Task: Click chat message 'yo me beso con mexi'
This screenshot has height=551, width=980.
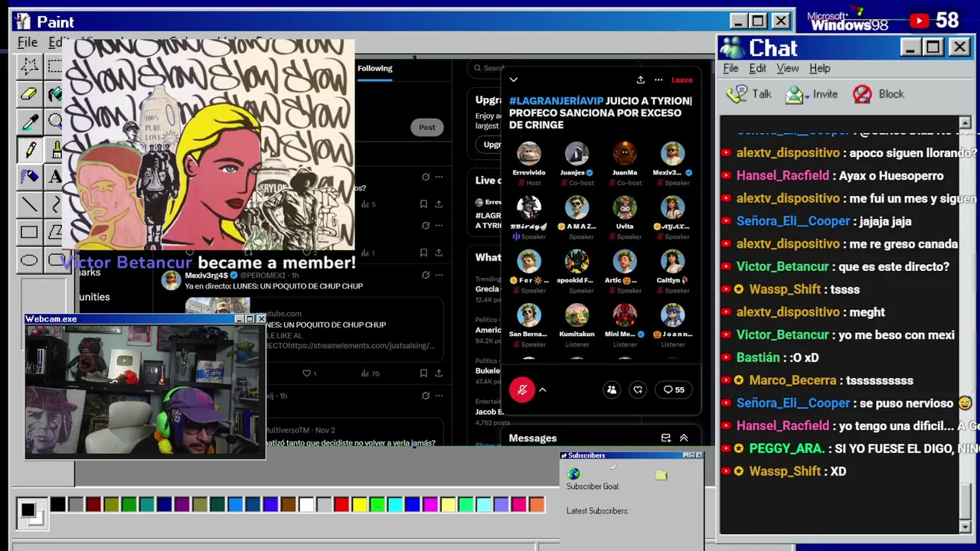Action: click(x=895, y=334)
